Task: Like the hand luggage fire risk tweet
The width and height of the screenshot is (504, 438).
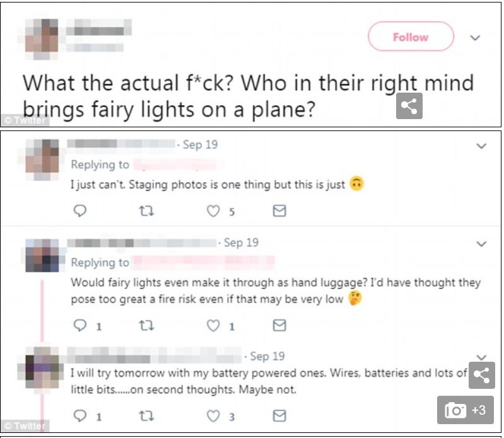Action: (214, 326)
